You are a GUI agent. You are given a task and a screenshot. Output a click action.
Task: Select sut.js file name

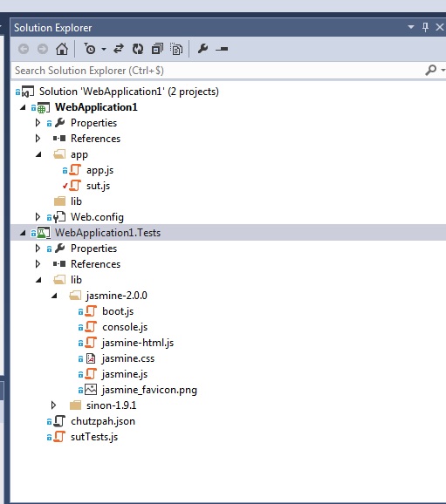[x=98, y=186]
